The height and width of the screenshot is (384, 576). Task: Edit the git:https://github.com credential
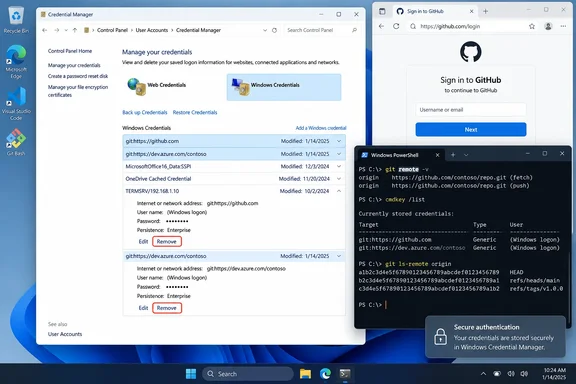143,241
